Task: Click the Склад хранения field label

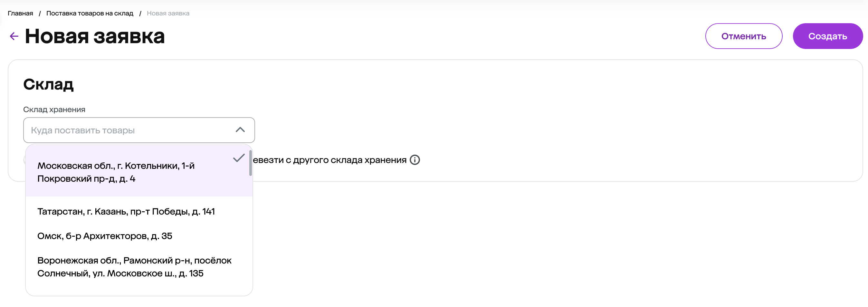Action: point(54,110)
